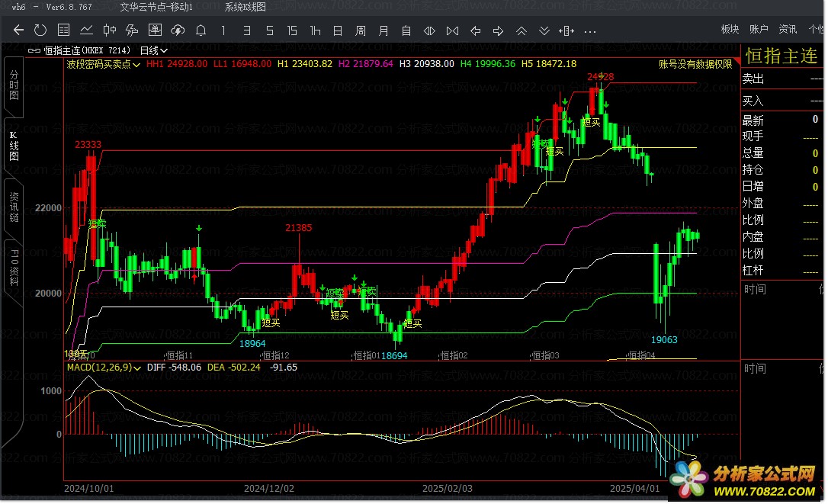Screen dimensions: 828x504
Task: Click the back arrow toolbar icon
Action: tap(19, 30)
